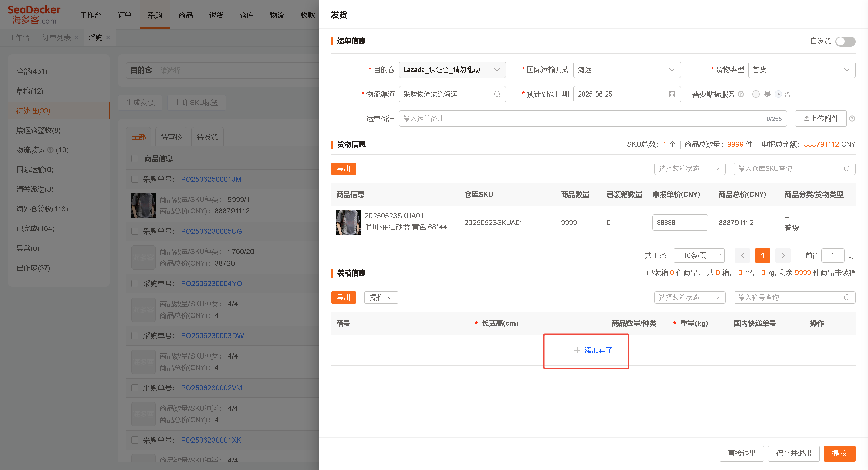Click search icon in 输入仓库SKU查询 box

coord(847,169)
